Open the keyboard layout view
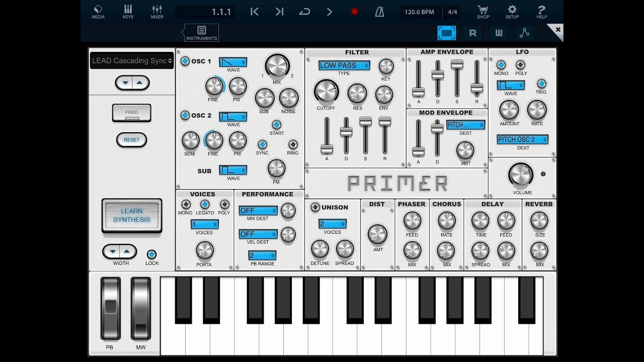 (x=499, y=33)
